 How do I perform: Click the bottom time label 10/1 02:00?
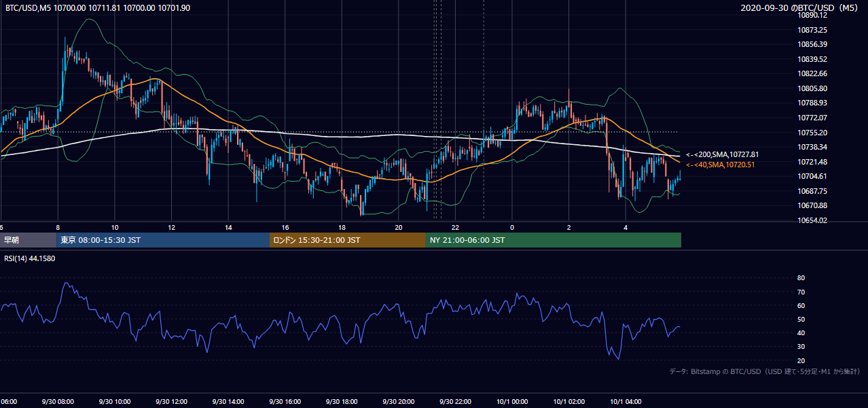pyautogui.click(x=568, y=402)
